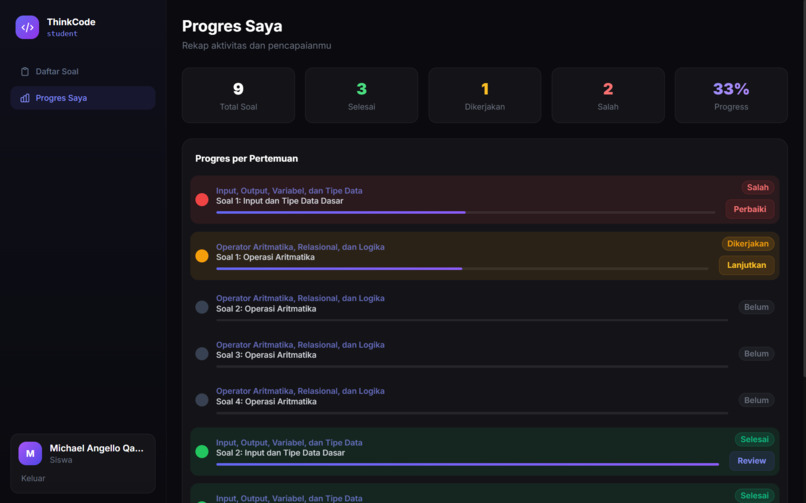Click topic link above Soal 3: Operasi Aritmatika

(300, 345)
